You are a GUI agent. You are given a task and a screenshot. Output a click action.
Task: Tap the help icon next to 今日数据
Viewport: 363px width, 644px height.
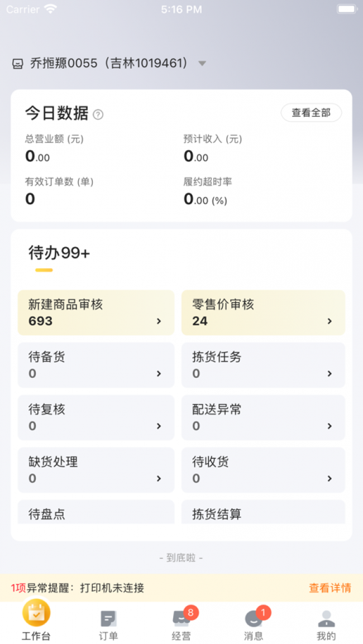coord(98,114)
